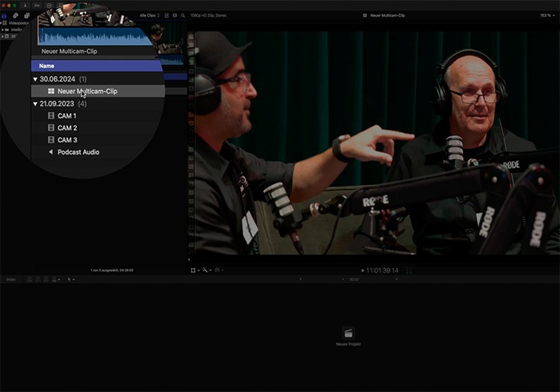Collapse the 30.06.2024 date group
Viewport: 560px width, 392px height.
[35, 79]
